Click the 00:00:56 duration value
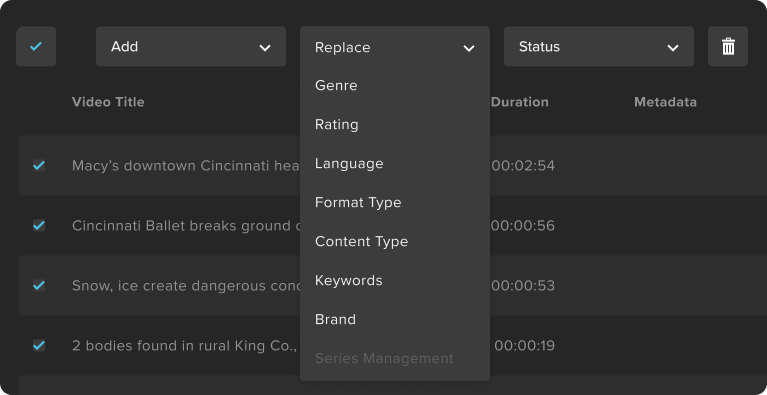 click(x=523, y=226)
